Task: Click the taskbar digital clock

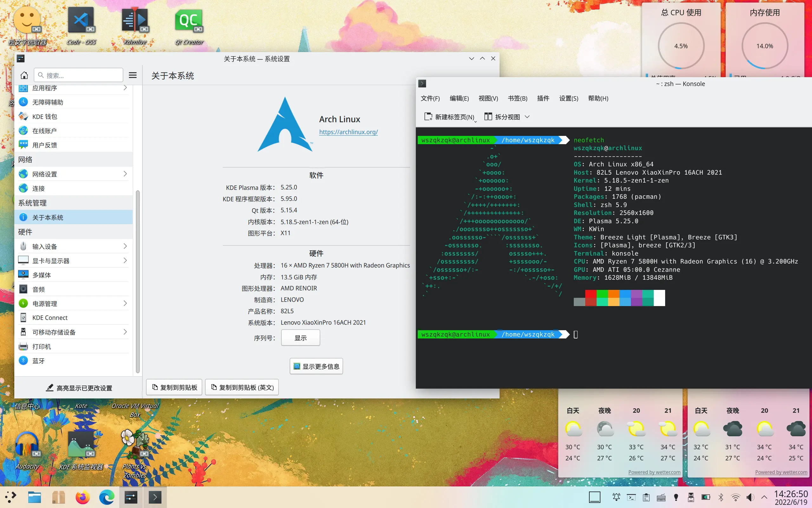Action: point(791,498)
